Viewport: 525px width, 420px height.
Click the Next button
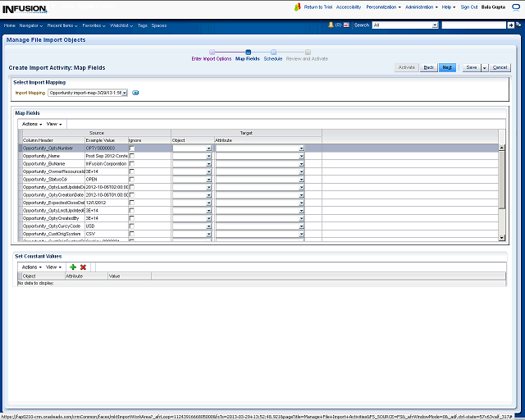click(x=447, y=67)
